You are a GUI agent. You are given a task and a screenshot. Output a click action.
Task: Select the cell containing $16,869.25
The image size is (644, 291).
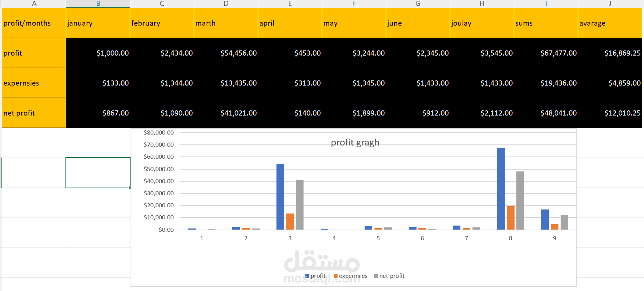pyautogui.click(x=610, y=53)
